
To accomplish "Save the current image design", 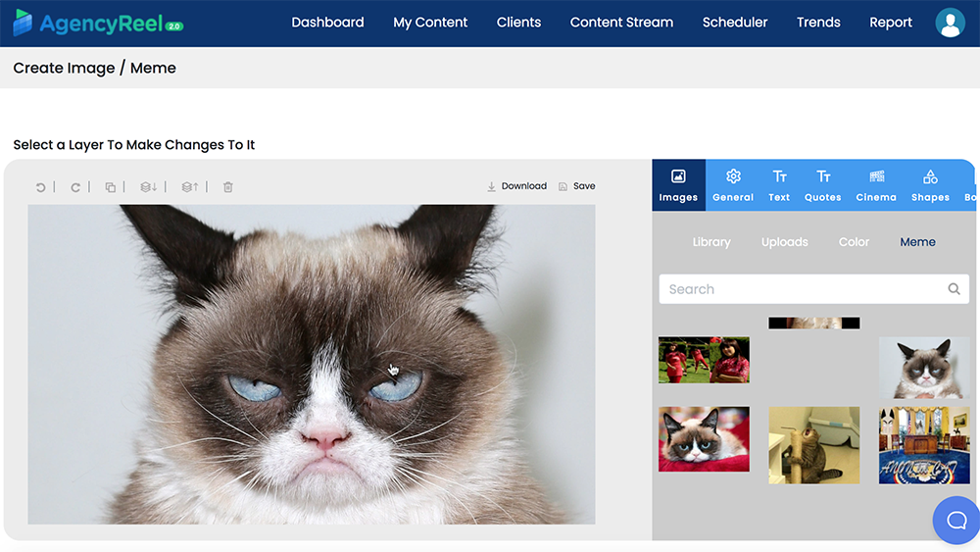I will coord(576,186).
